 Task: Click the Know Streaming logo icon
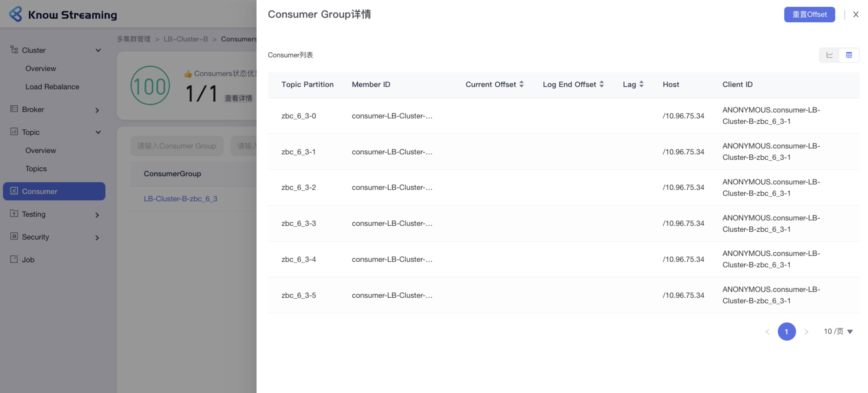click(x=15, y=14)
